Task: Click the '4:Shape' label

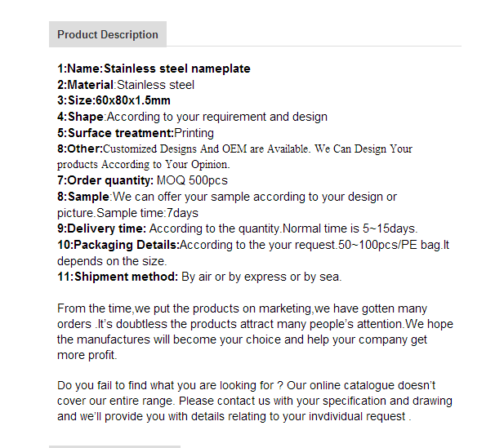Action: (x=80, y=117)
